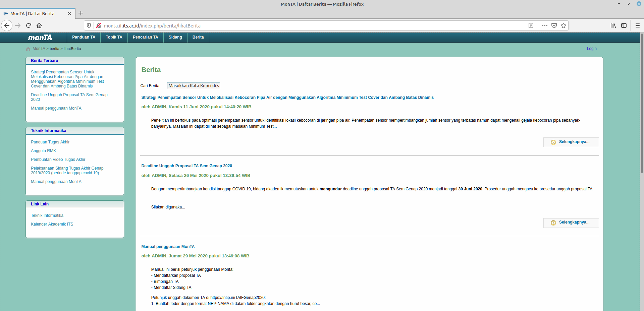
Task: Open Reader View for the page
Action: click(531, 25)
